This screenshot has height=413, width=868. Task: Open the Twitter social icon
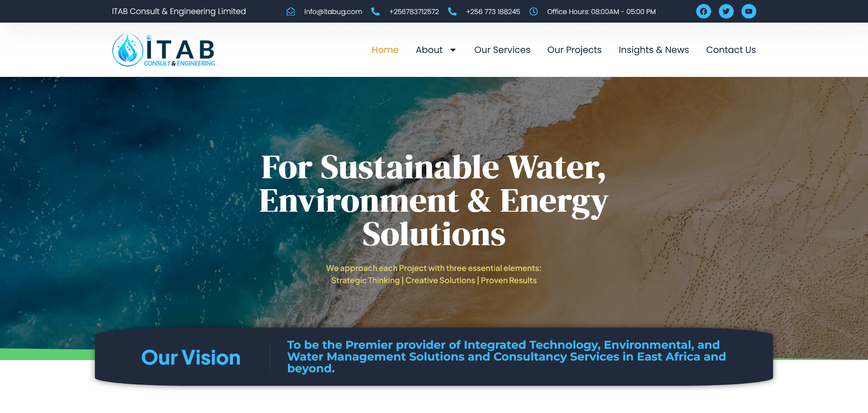point(726,11)
